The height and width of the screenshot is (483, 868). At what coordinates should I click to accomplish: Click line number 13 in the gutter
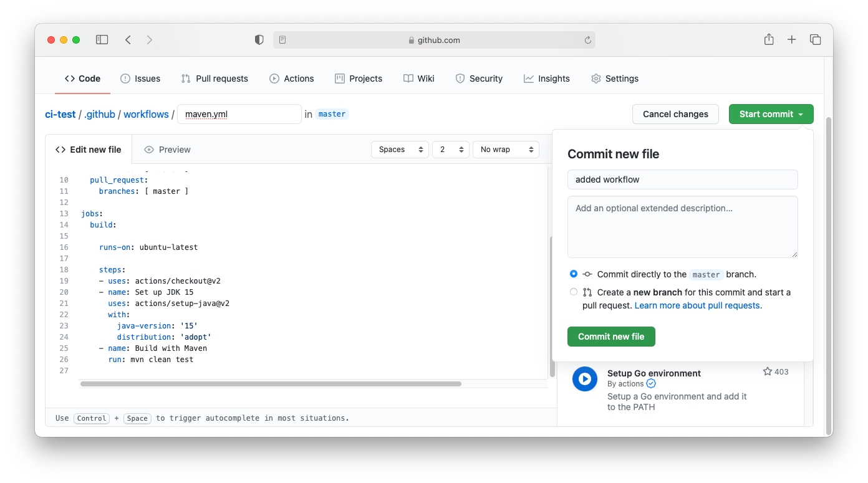coord(64,214)
